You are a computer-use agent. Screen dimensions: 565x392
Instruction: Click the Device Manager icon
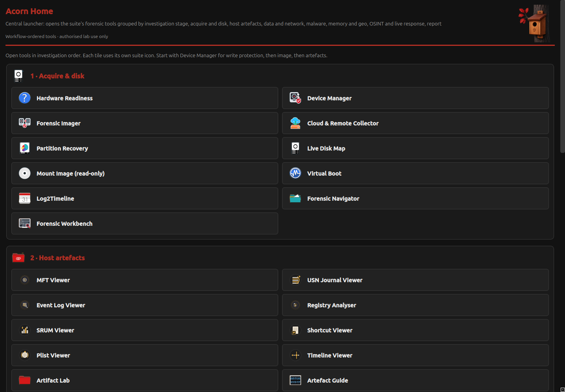[295, 98]
